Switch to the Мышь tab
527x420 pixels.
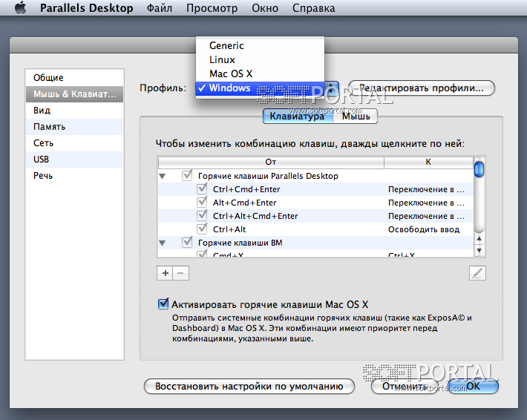tap(356, 117)
